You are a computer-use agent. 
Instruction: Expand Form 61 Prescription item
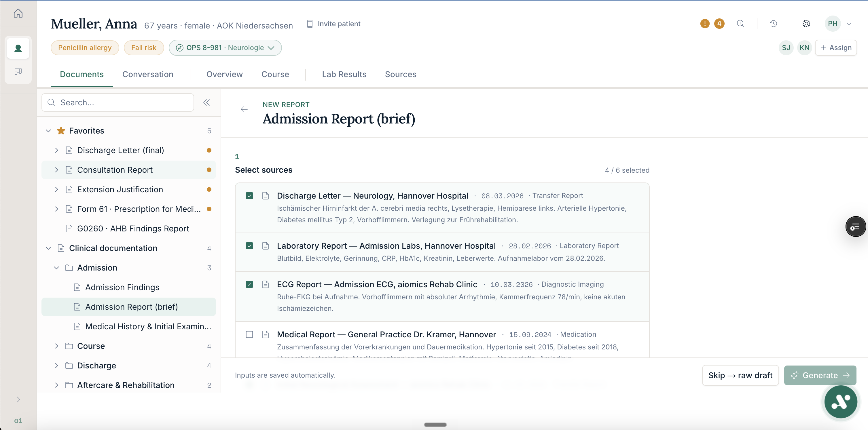56,209
